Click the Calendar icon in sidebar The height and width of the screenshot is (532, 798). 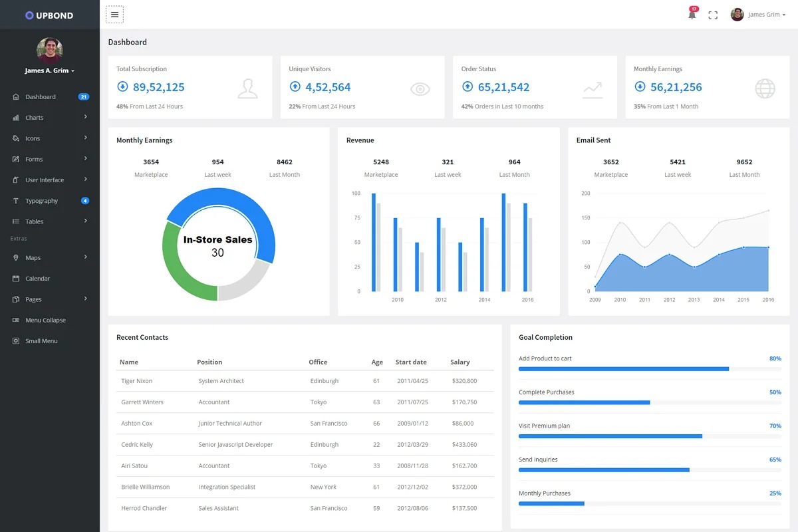[16, 279]
